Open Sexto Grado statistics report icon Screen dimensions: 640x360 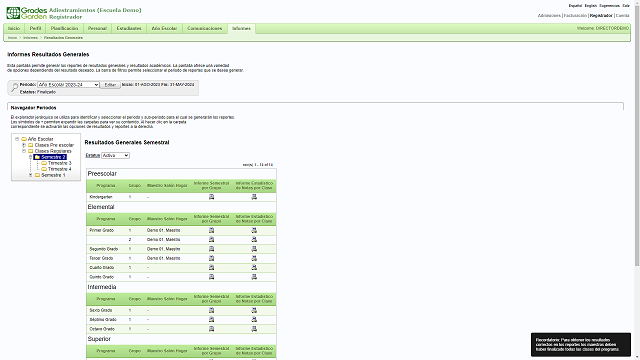point(254,311)
